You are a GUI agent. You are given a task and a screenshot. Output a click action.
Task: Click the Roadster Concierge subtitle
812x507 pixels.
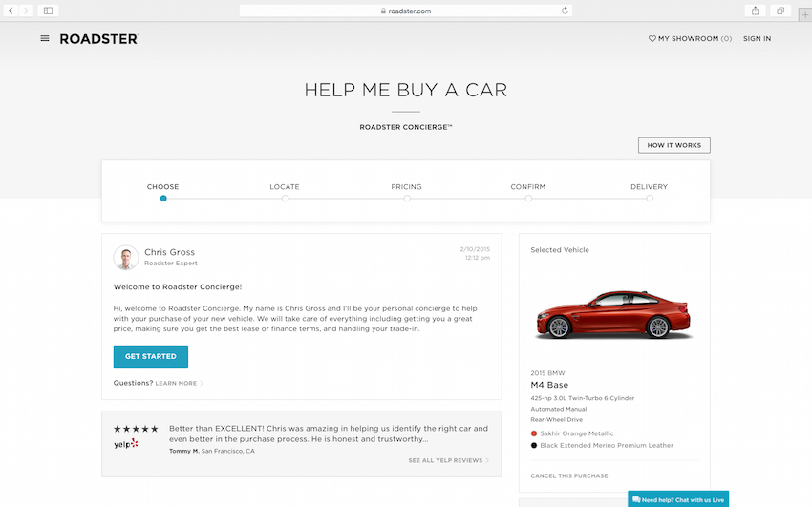405,127
